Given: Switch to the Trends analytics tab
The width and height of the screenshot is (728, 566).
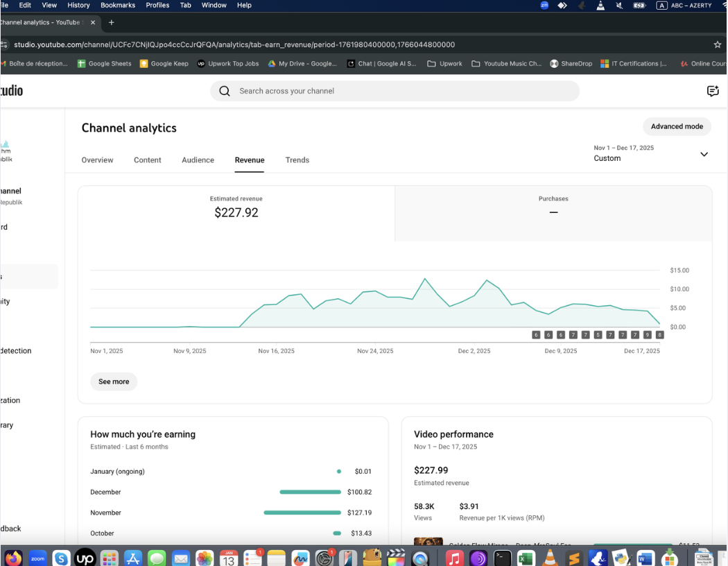Looking at the screenshot, I should coord(297,160).
